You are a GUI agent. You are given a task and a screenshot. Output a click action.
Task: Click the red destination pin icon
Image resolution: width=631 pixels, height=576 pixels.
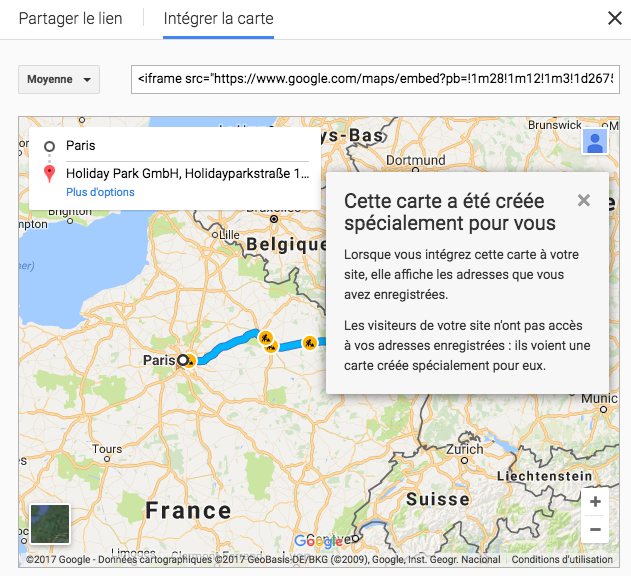point(49,174)
